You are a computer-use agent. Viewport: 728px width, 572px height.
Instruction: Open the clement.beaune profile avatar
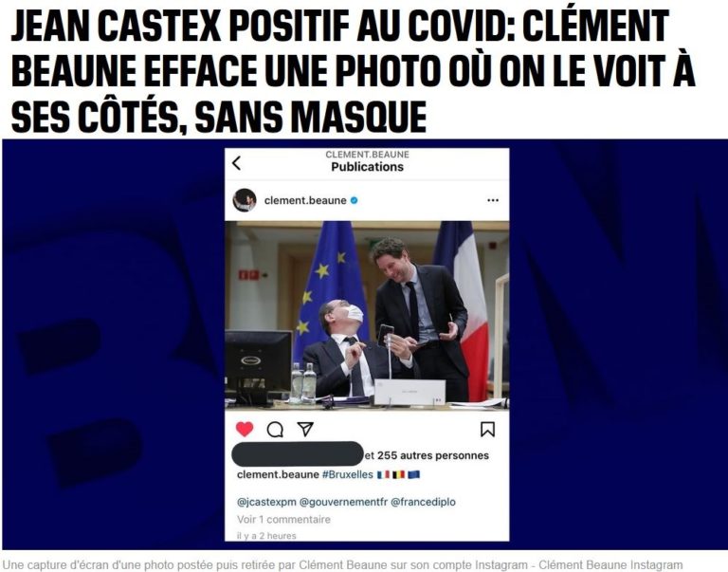(245, 200)
